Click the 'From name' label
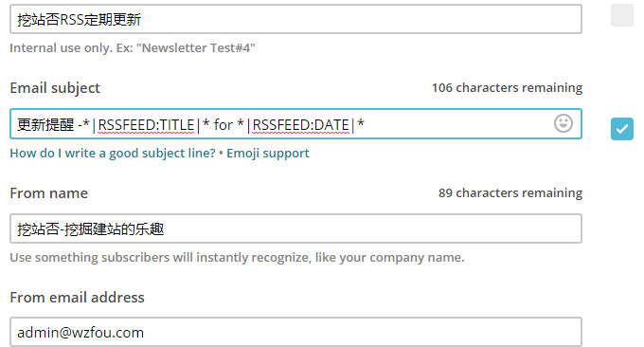This screenshot has width=644, height=347. (x=49, y=193)
